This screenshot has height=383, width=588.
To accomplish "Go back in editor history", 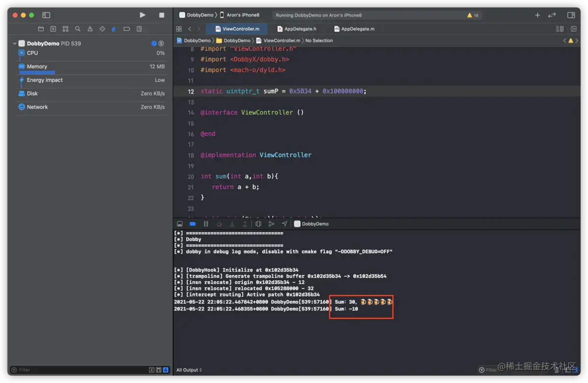I will point(190,29).
